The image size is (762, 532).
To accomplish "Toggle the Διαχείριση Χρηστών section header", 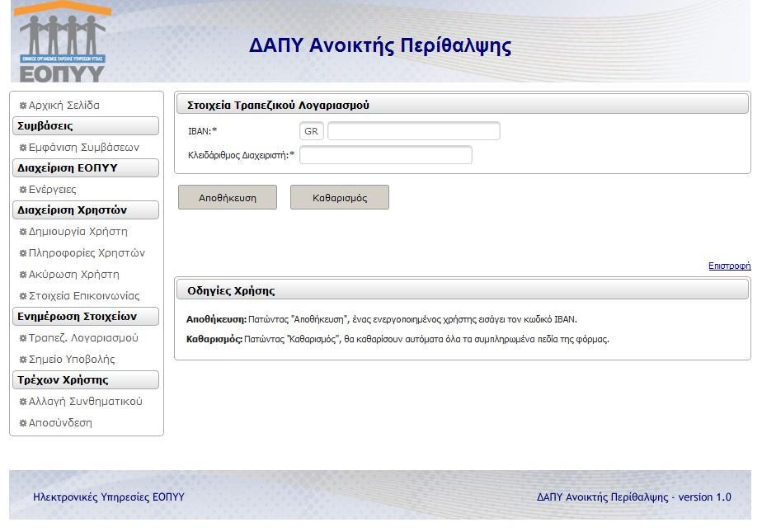I will click(86, 210).
